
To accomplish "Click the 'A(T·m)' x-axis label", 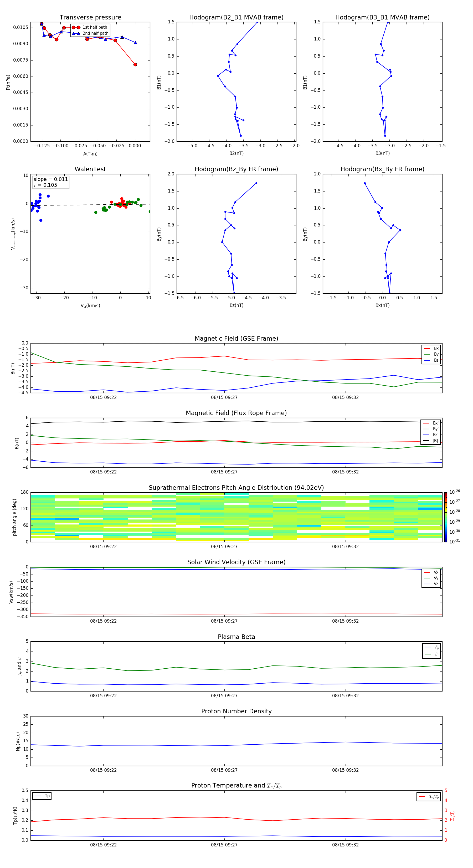I will coord(90,154).
